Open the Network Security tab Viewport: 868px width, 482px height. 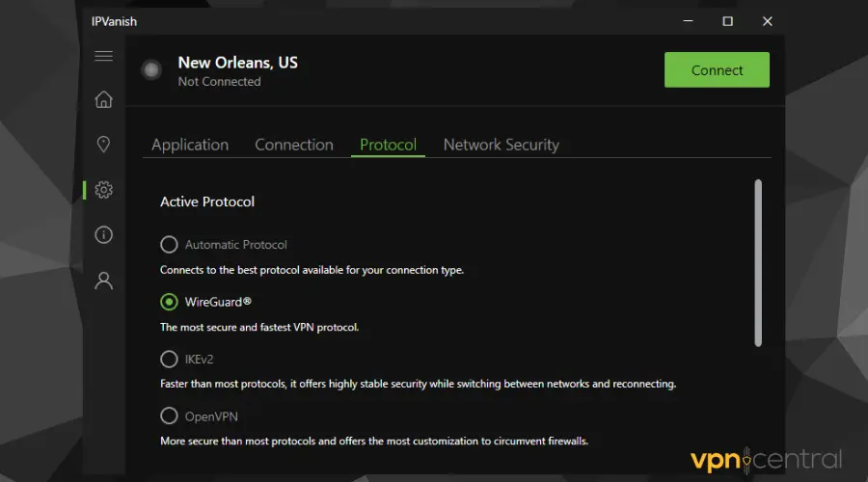click(x=501, y=145)
